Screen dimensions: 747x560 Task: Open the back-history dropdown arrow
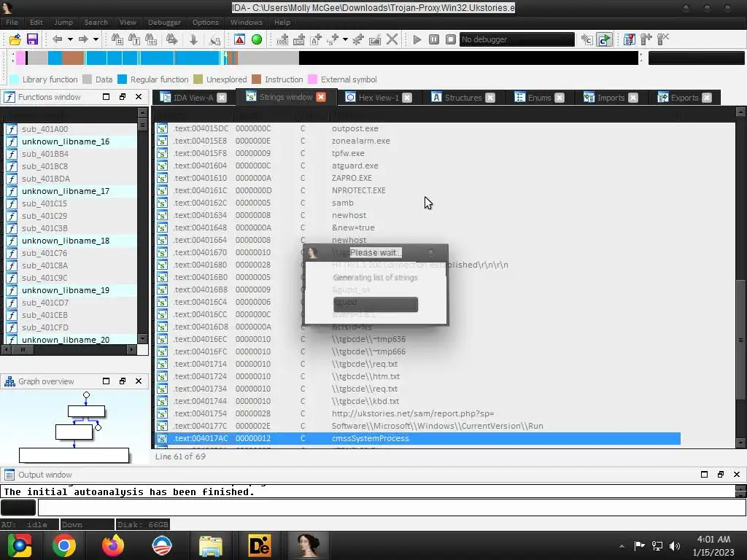70,39
